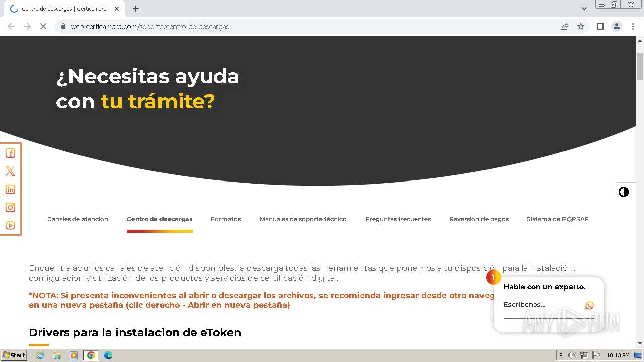Open the Formatos tab
644x362 pixels.
click(226, 219)
